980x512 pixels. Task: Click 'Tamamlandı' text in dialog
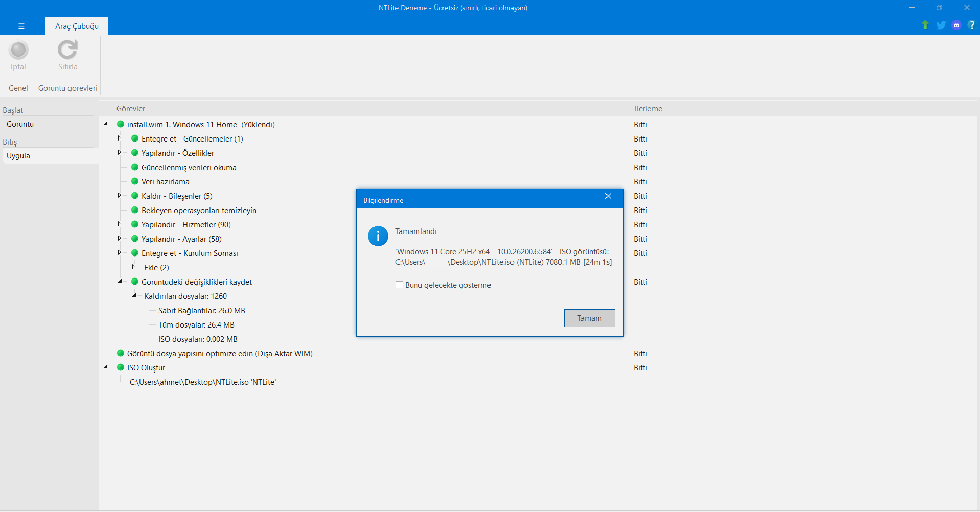pyautogui.click(x=416, y=231)
